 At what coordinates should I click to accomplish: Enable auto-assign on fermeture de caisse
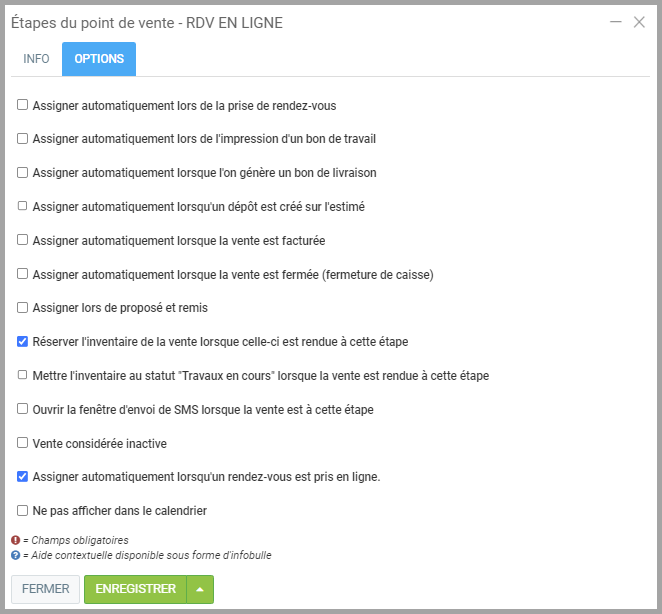click(x=23, y=273)
